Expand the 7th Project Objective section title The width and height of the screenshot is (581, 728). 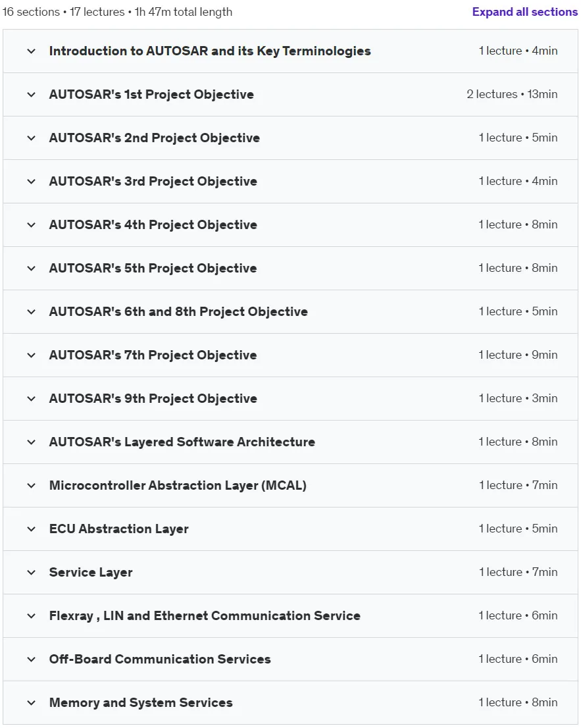(x=153, y=355)
